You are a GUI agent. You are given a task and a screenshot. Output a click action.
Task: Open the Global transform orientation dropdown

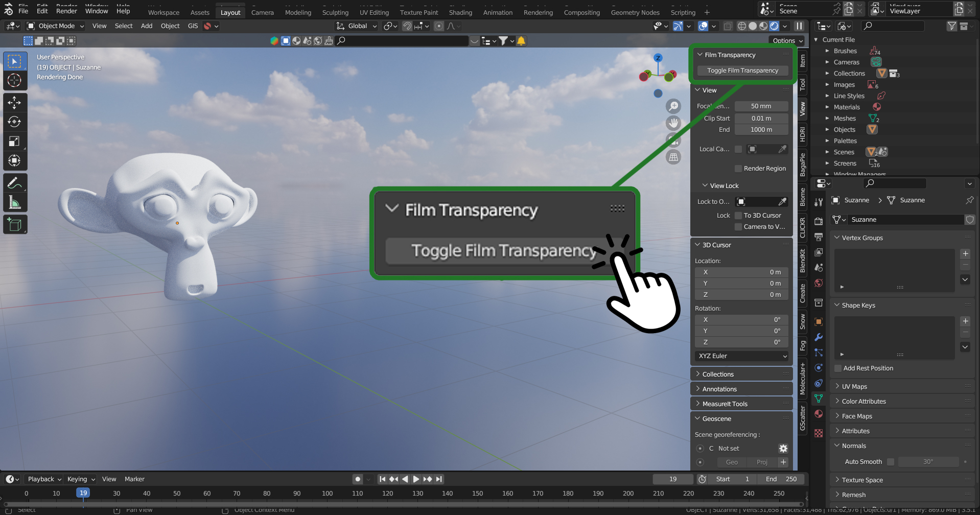coord(357,26)
